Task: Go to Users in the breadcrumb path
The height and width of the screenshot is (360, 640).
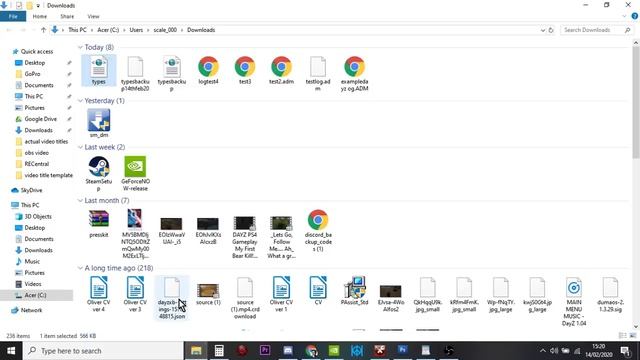Action: pyautogui.click(x=136, y=30)
